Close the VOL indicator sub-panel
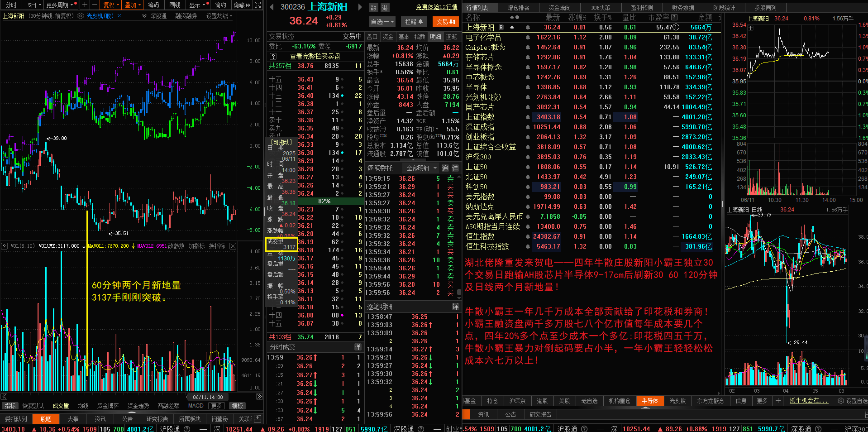This screenshot has height=432, width=868. point(233,246)
